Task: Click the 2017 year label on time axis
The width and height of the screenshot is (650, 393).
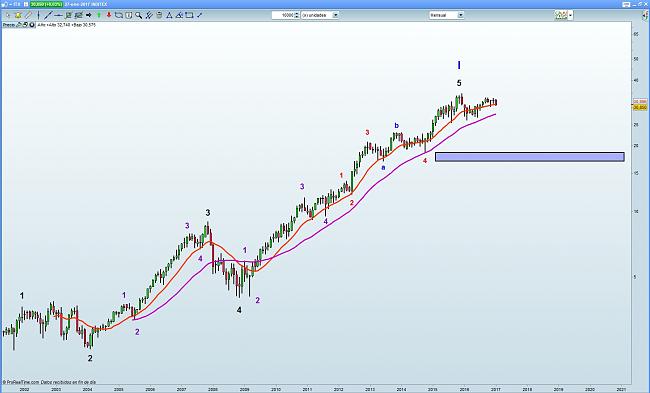Action: (495, 390)
